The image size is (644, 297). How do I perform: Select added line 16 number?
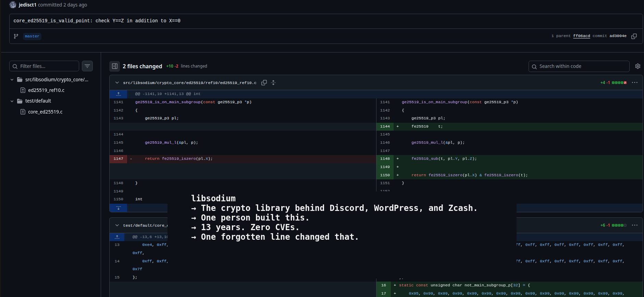tap(383, 285)
